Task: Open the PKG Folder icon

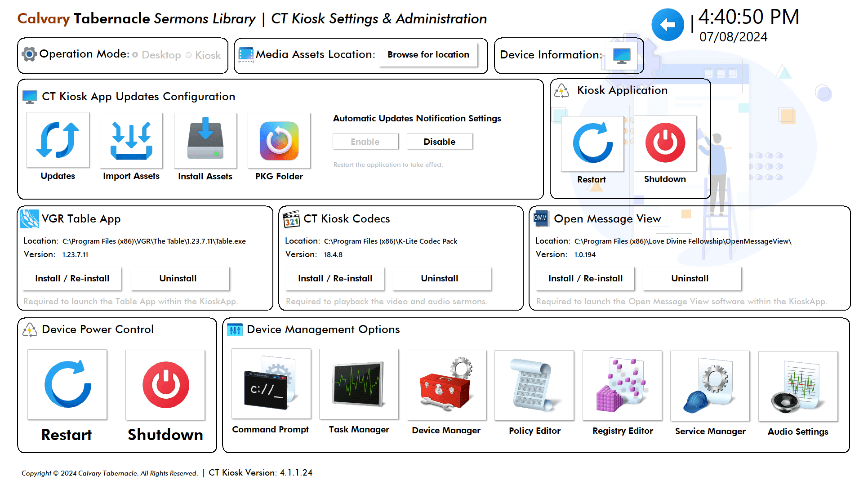Action: (279, 140)
